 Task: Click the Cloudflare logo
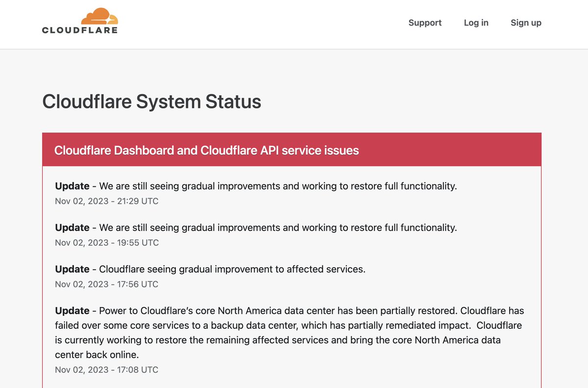tap(80, 21)
